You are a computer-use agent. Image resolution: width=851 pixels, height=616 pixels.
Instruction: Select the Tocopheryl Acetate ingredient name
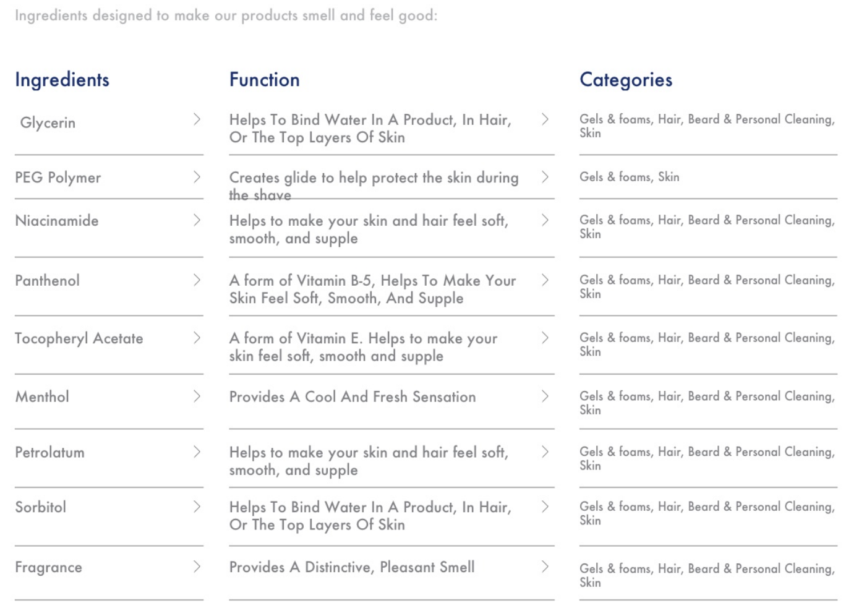click(79, 338)
